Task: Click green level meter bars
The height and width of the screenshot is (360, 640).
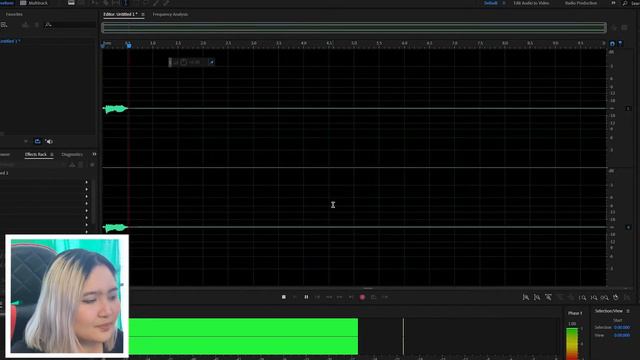Action: [x=243, y=336]
